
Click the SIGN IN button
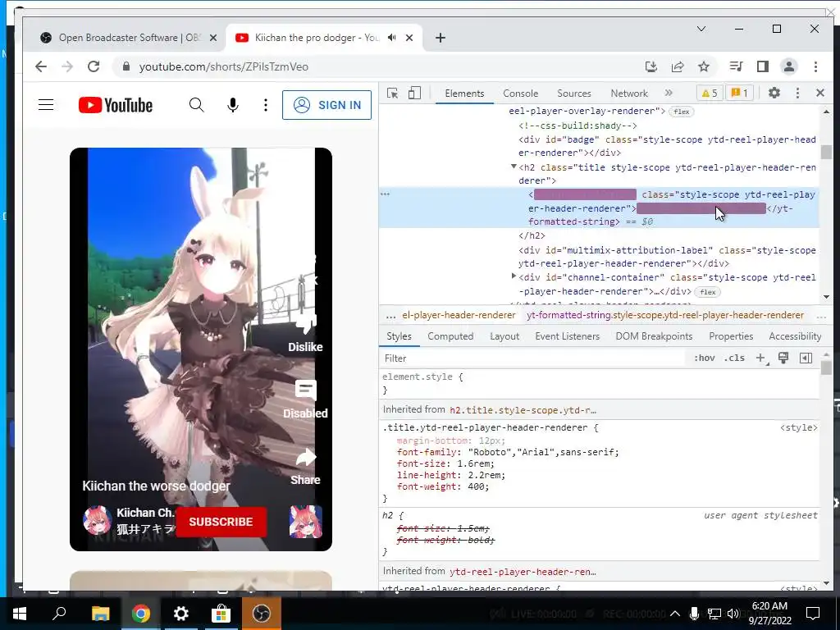pyautogui.click(x=326, y=105)
